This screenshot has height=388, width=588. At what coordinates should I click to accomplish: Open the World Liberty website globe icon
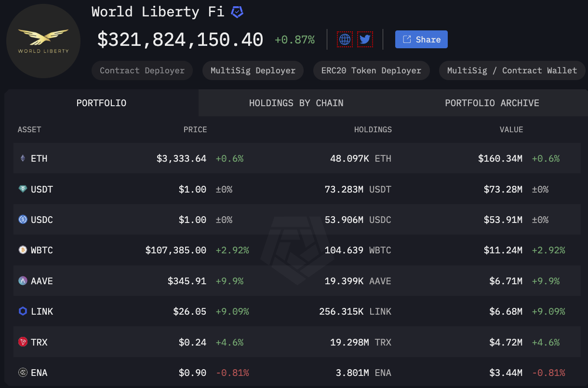coord(345,39)
